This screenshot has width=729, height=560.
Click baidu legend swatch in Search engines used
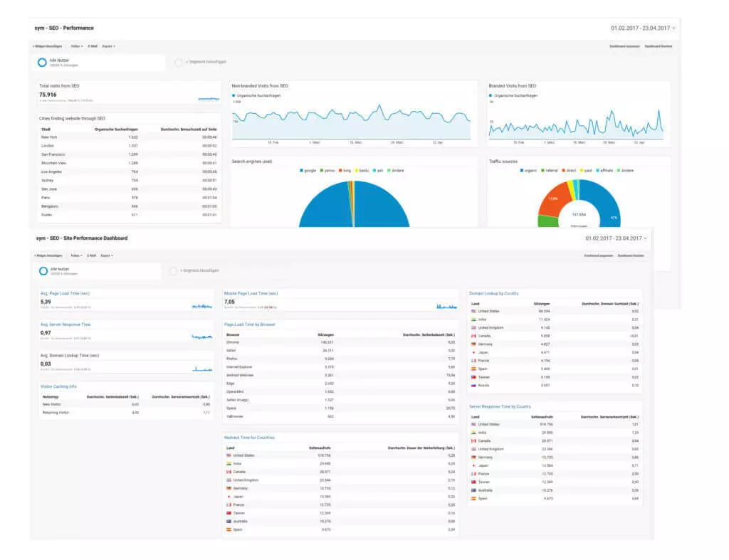pos(357,171)
